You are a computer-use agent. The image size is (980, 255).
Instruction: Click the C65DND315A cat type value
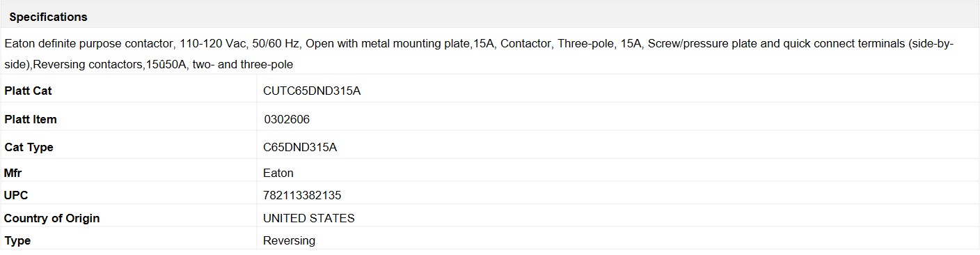(300, 148)
